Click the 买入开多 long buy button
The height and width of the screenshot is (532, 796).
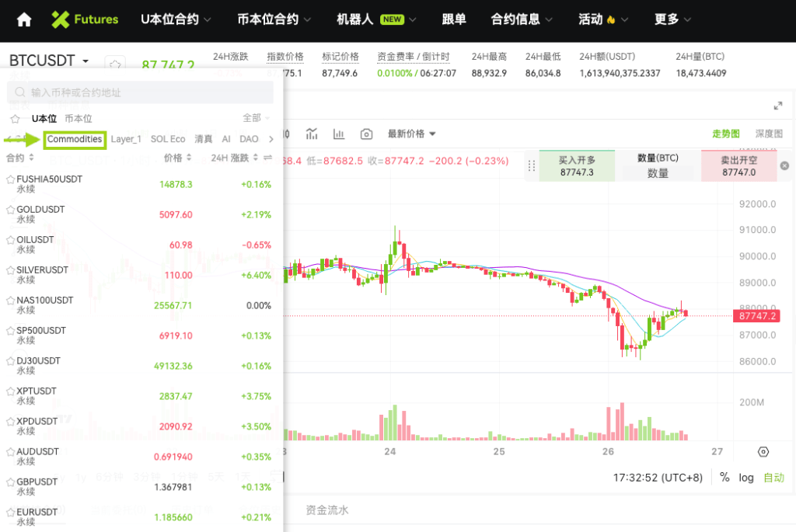click(577, 165)
